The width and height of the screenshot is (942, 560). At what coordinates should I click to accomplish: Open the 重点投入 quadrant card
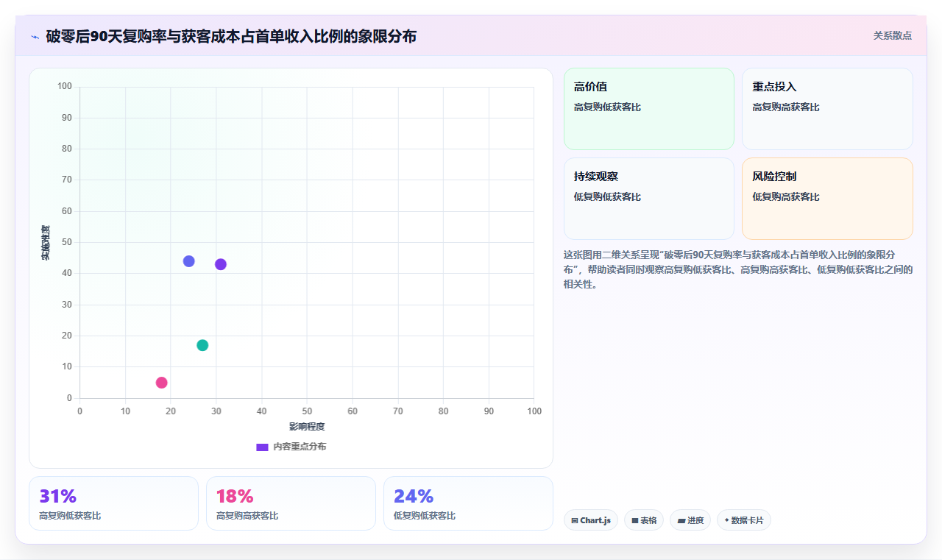coord(827,109)
